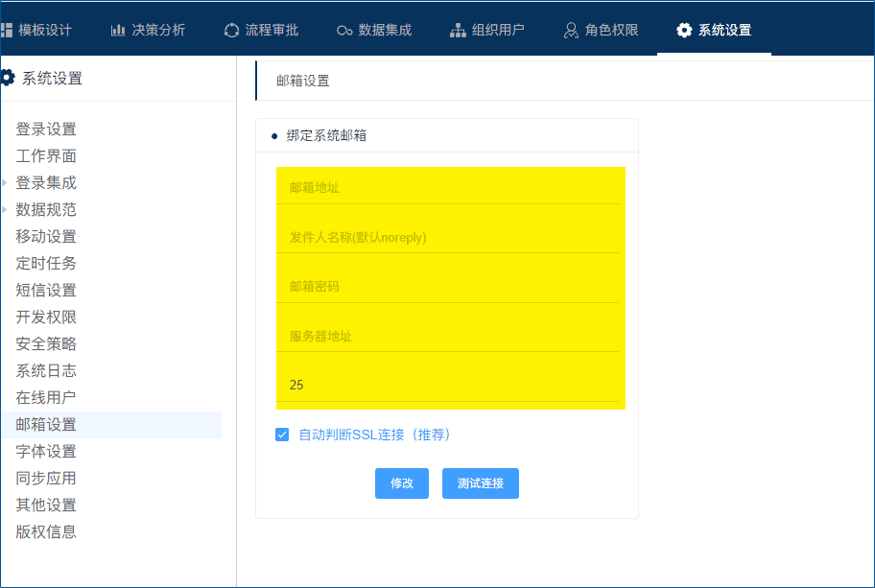
Task: Switch to the 流程审批 tab
Action: tap(272, 30)
